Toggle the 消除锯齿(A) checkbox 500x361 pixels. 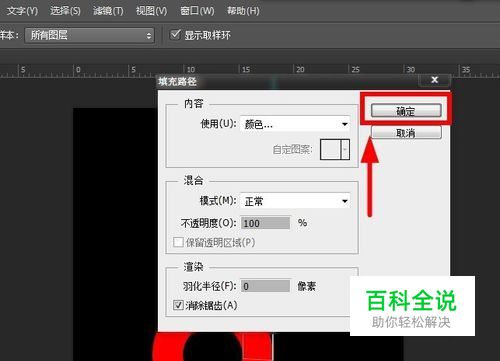(178, 305)
